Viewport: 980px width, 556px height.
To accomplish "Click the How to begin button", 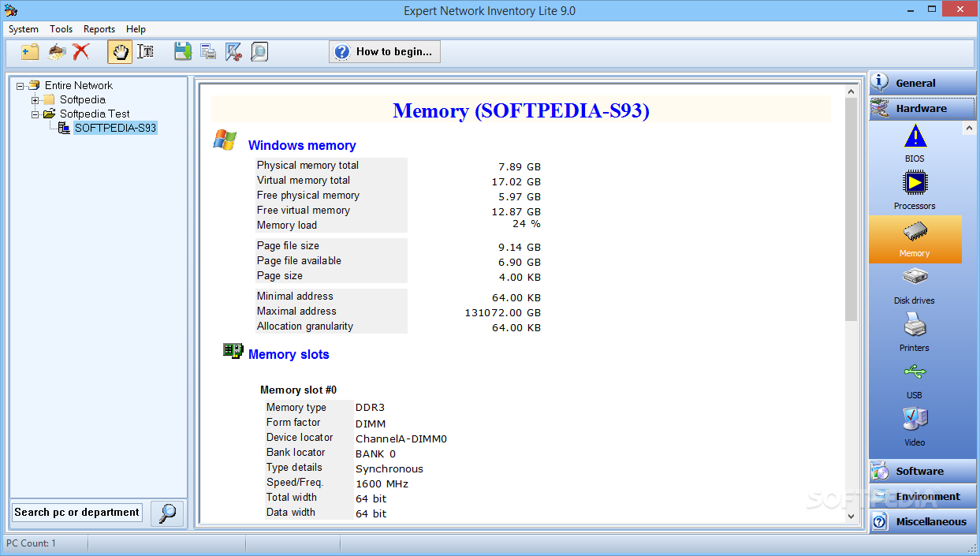I will tap(385, 52).
